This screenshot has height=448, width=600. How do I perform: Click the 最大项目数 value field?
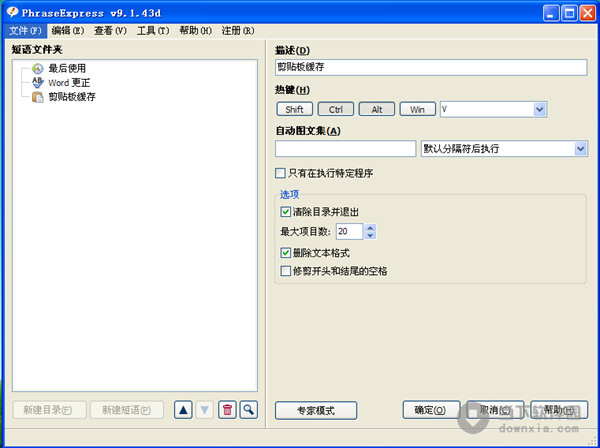pos(349,231)
